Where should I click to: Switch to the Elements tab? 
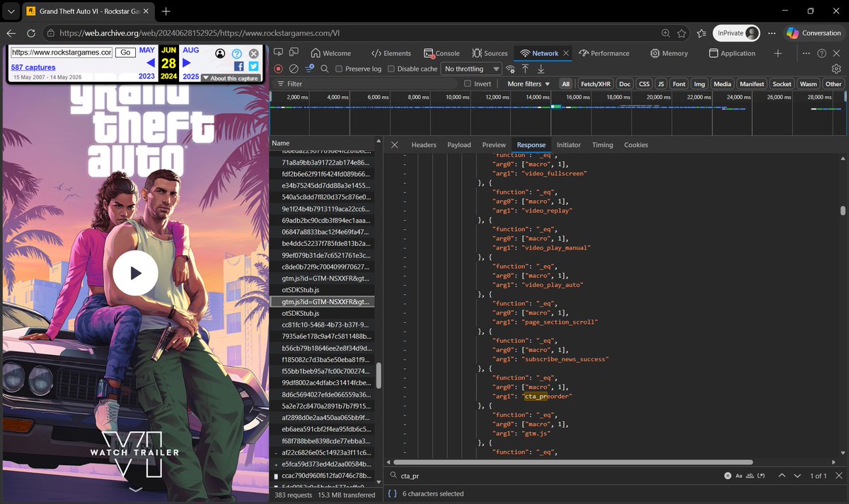point(391,53)
